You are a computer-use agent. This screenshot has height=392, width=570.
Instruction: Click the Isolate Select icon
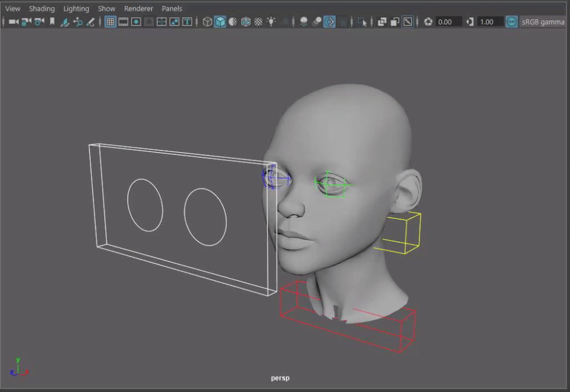pos(362,22)
